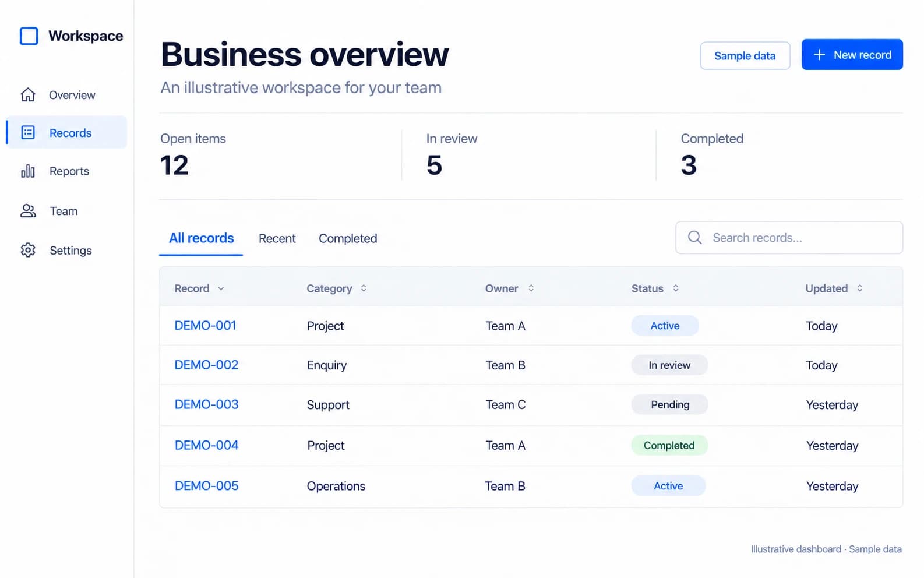The height and width of the screenshot is (578, 924).
Task: Switch to the All records tab
Action: pyautogui.click(x=201, y=238)
